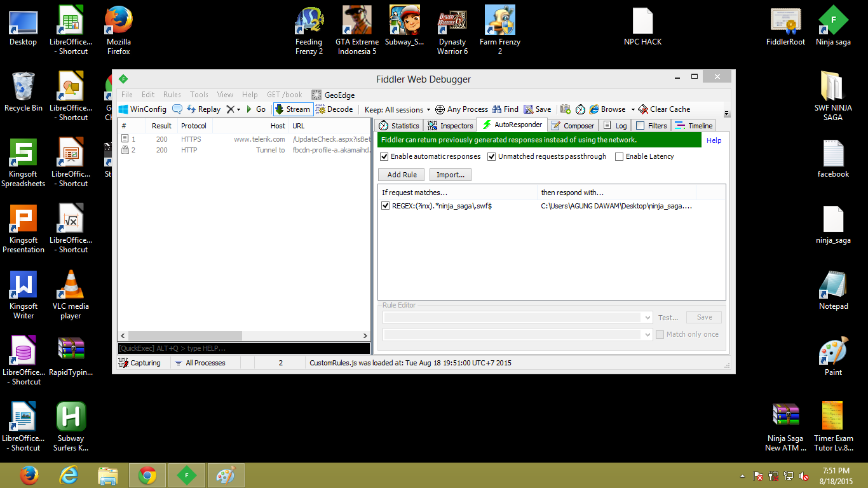Click the rule editor Save button
Screen dimensions: 868x488
point(704,317)
